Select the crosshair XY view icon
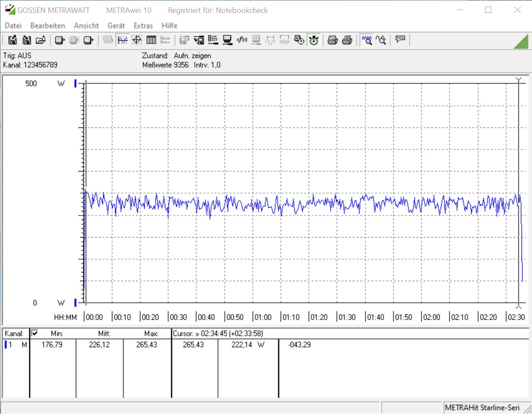 [137, 40]
